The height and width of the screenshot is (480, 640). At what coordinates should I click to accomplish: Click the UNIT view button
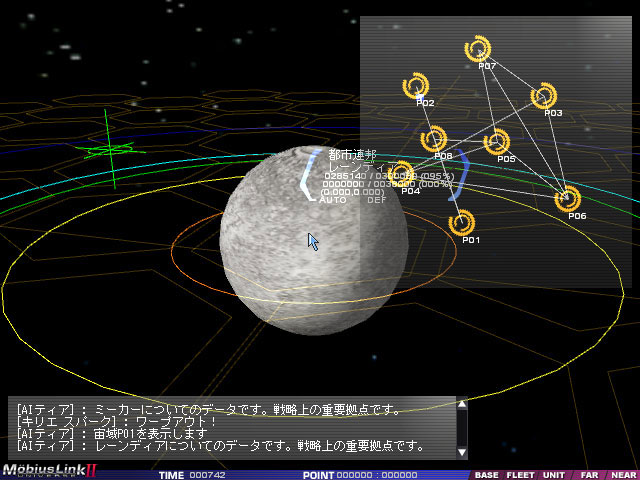point(554,475)
